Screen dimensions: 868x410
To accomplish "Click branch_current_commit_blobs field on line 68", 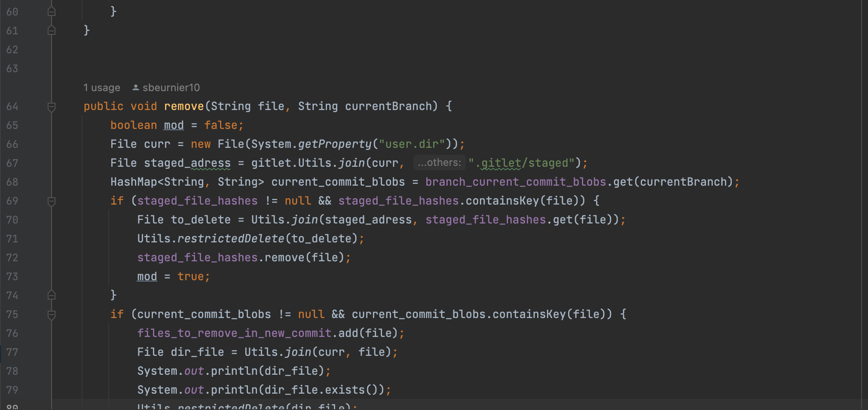I will pos(516,182).
